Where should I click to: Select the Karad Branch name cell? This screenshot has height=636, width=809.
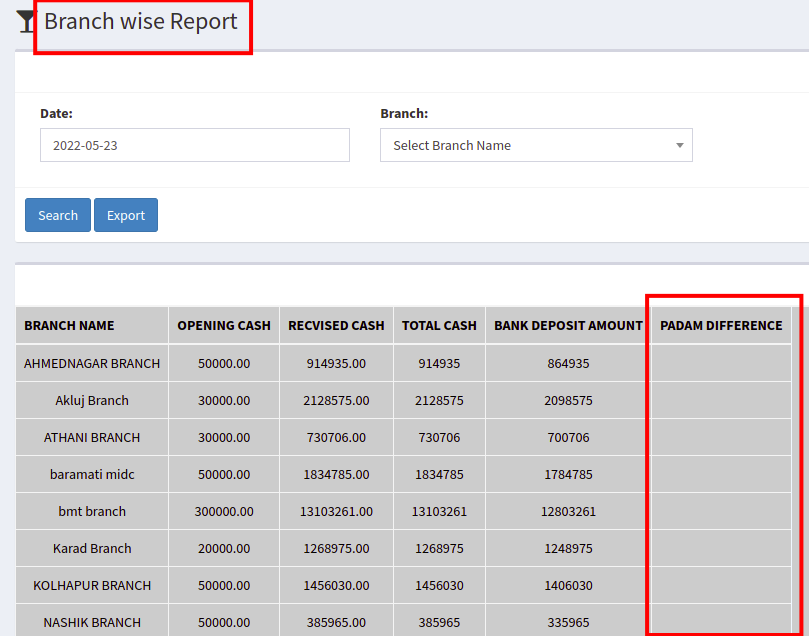tap(92, 548)
